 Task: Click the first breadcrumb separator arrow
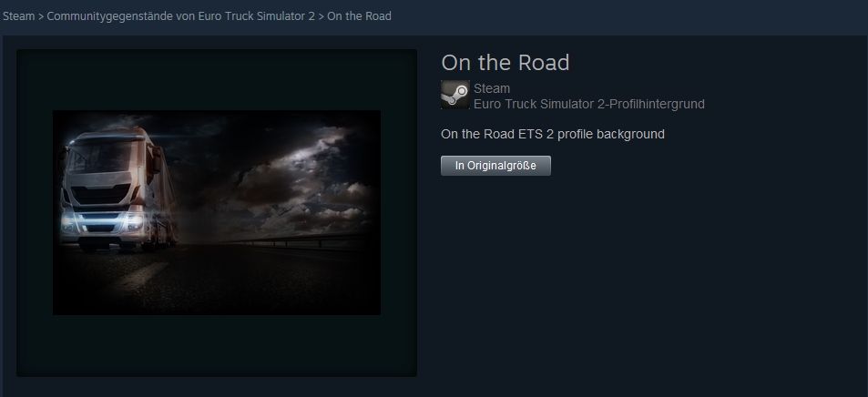pyautogui.click(x=40, y=16)
